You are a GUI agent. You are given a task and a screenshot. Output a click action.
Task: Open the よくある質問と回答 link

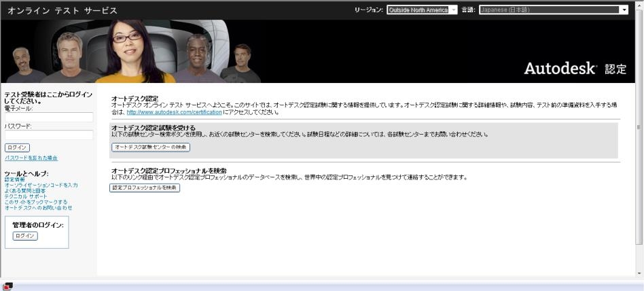click(25, 191)
